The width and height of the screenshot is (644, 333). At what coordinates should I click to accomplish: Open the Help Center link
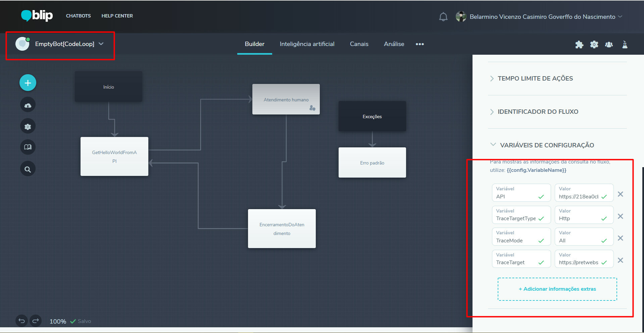(117, 16)
